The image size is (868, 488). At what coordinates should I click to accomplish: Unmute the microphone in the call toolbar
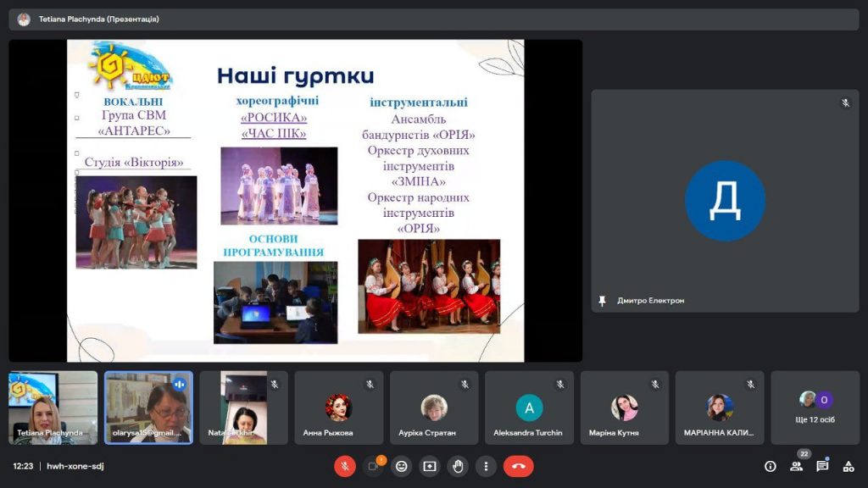(345, 466)
